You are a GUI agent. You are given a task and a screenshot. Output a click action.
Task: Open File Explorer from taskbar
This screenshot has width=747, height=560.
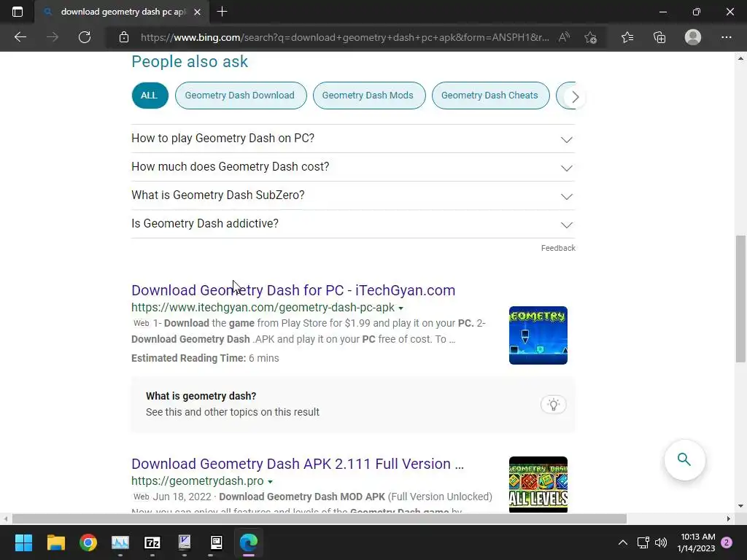55,542
